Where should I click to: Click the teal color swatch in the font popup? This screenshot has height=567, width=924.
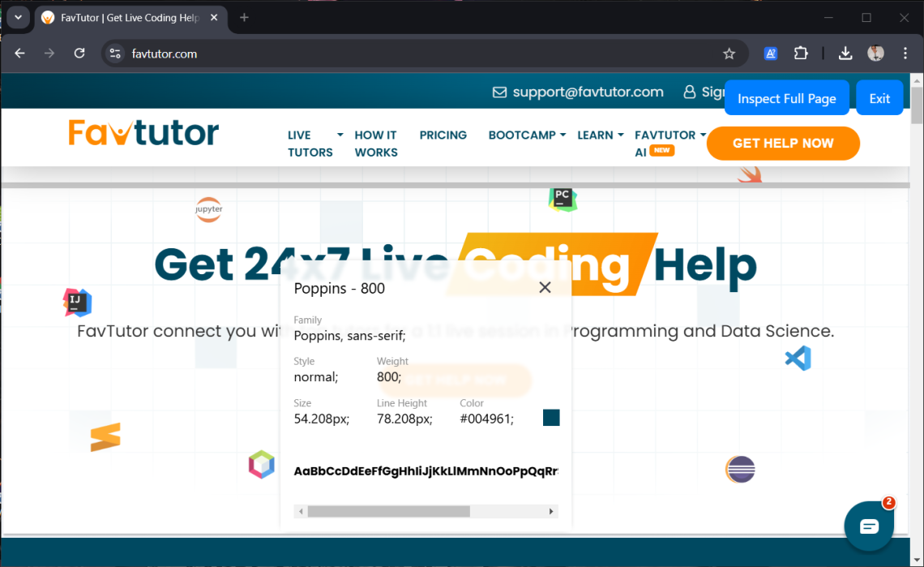551,417
